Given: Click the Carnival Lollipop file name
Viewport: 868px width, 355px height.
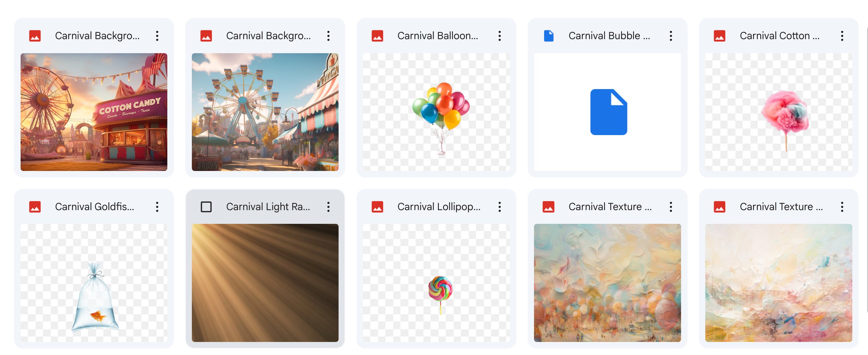Looking at the screenshot, I should click(439, 207).
